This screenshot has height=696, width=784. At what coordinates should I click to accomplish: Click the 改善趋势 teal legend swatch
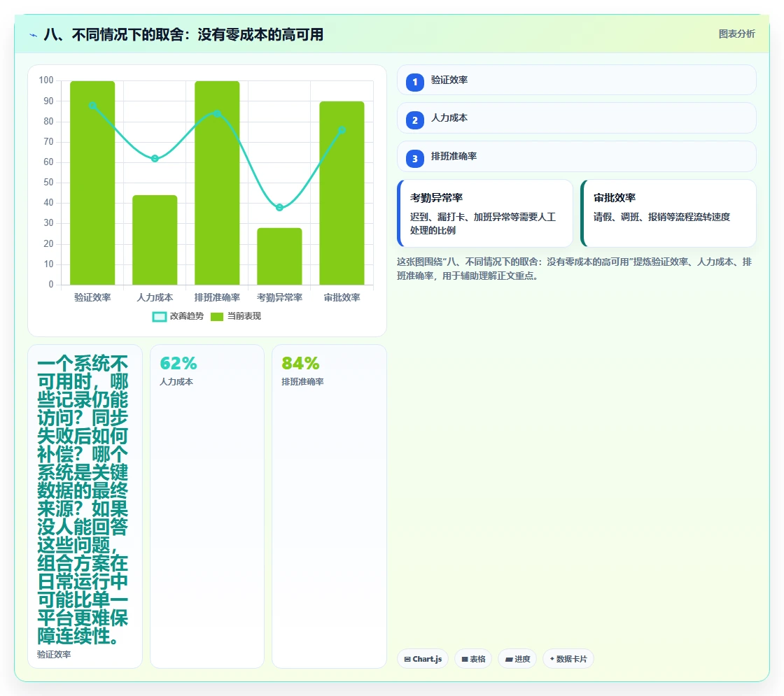click(x=159, y=317)
